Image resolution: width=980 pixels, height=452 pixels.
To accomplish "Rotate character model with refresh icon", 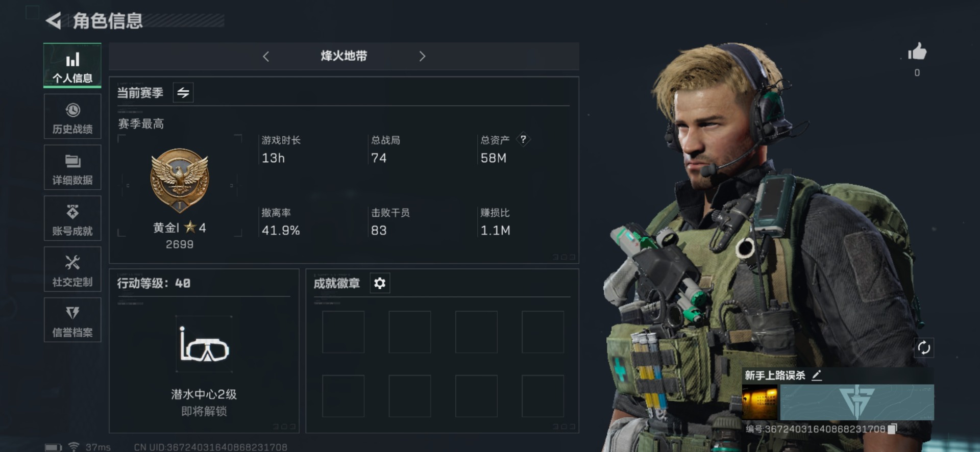I will [x=924, y=348].
